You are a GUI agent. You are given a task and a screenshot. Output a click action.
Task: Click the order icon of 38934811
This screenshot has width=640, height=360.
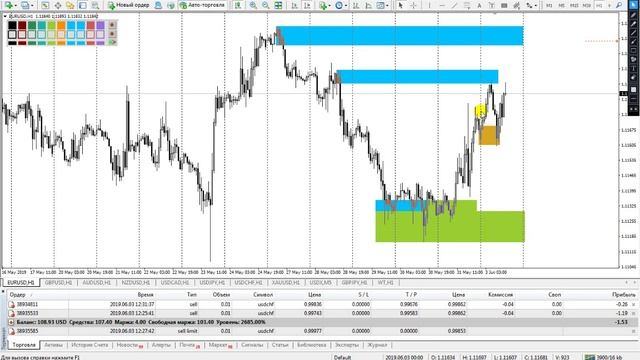11,304
